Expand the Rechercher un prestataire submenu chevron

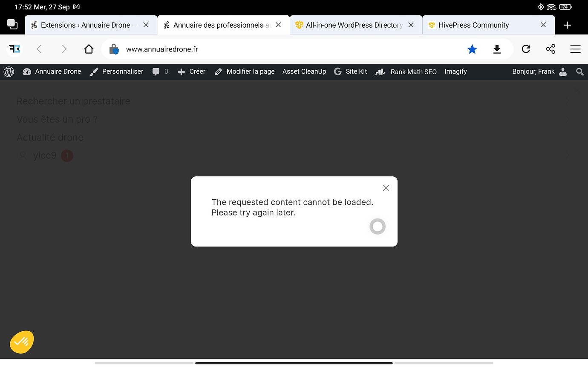click(x=567, y=101)
